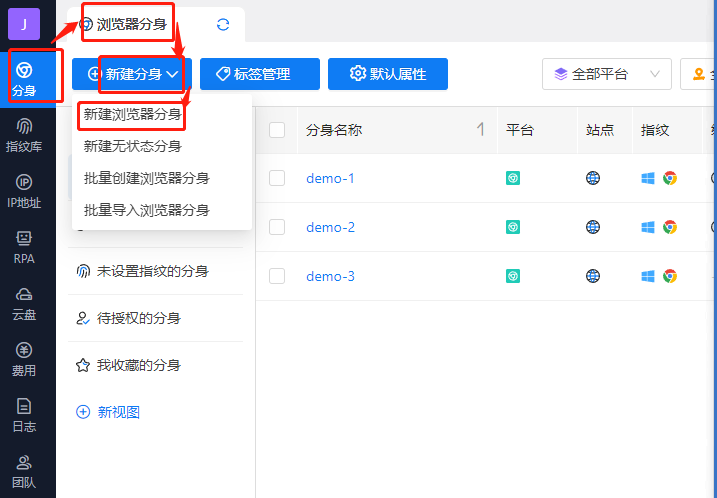Click the 默认属性 button
717x498 pixels.
pyautogui.click(x=387, y=74)
